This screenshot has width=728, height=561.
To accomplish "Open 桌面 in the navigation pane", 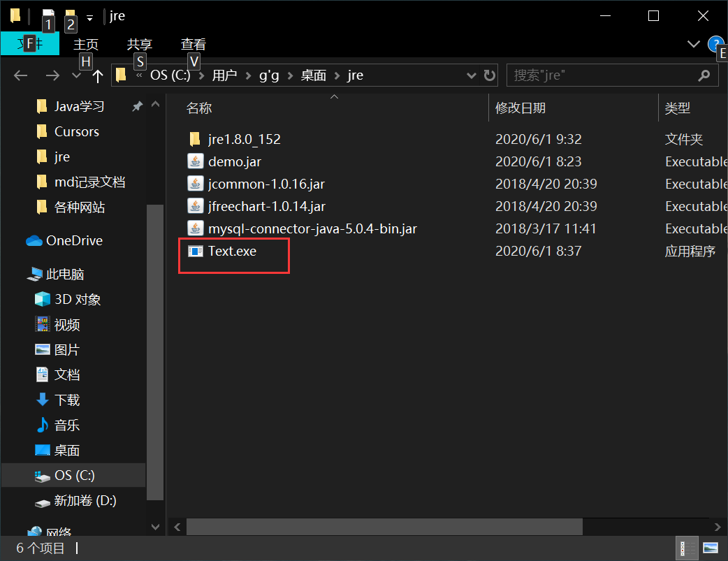I will pyautogui.click(x=57, y=450).
